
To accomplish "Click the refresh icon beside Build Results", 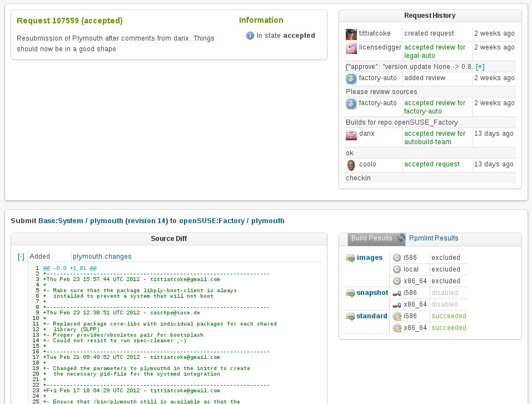I will (x=401, y=238).
